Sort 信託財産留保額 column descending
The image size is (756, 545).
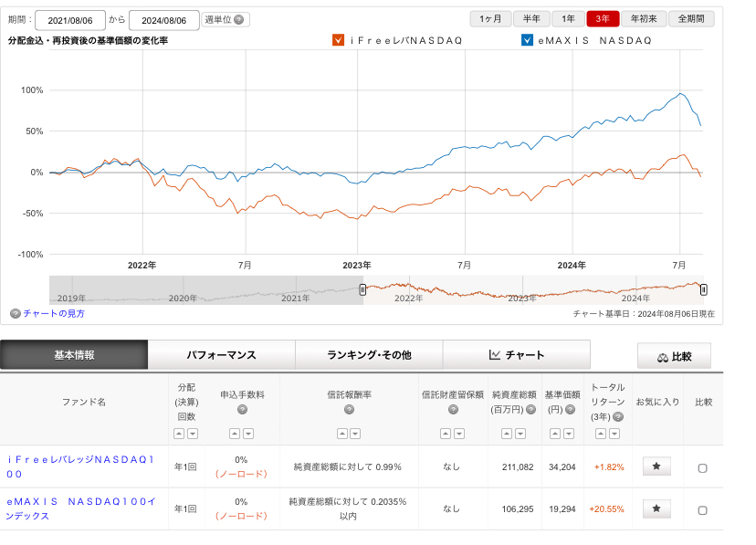(459, 434)
